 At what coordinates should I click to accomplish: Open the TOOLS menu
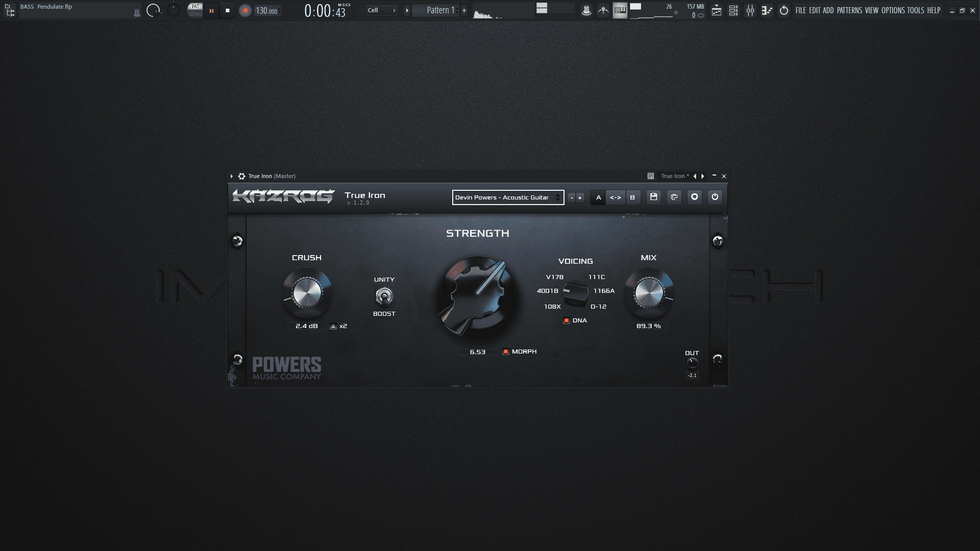pyautogui.click(x=916, y=10)
